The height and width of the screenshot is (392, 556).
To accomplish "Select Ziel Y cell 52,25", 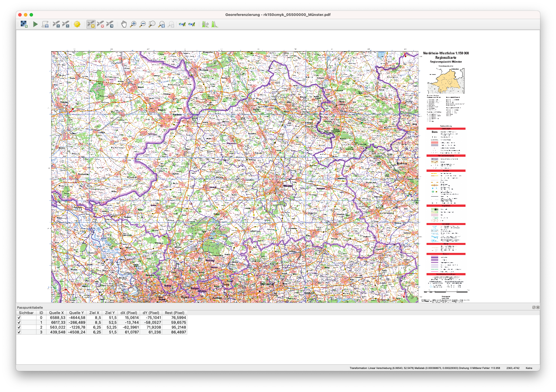I will 110,327.
